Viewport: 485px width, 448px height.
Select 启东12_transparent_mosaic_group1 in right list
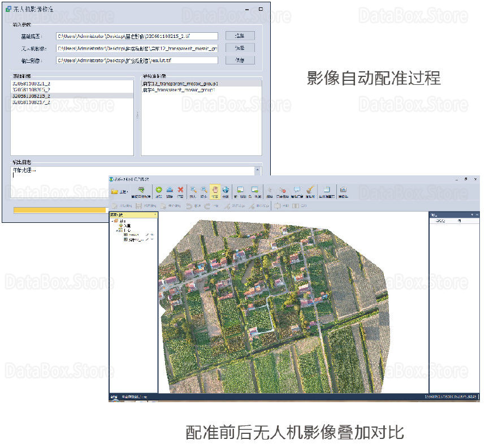pyautogui.click(x=201, y=84)
